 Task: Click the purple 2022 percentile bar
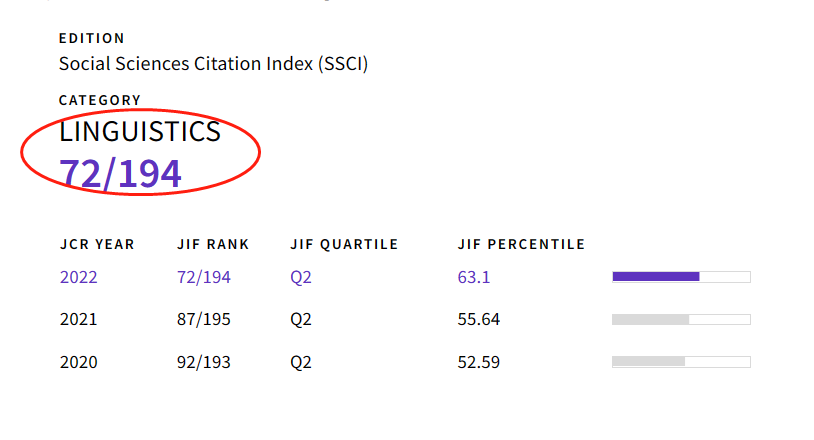tap(681, 277)
